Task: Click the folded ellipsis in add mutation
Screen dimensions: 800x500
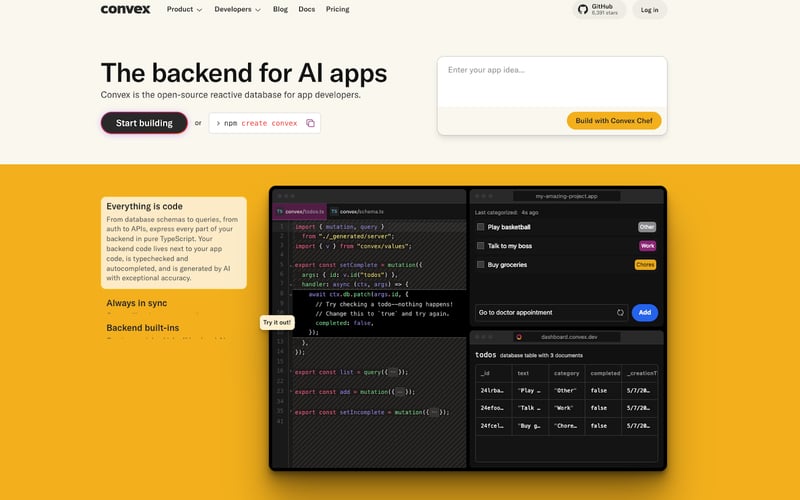Action: click(x=400, y=392)
